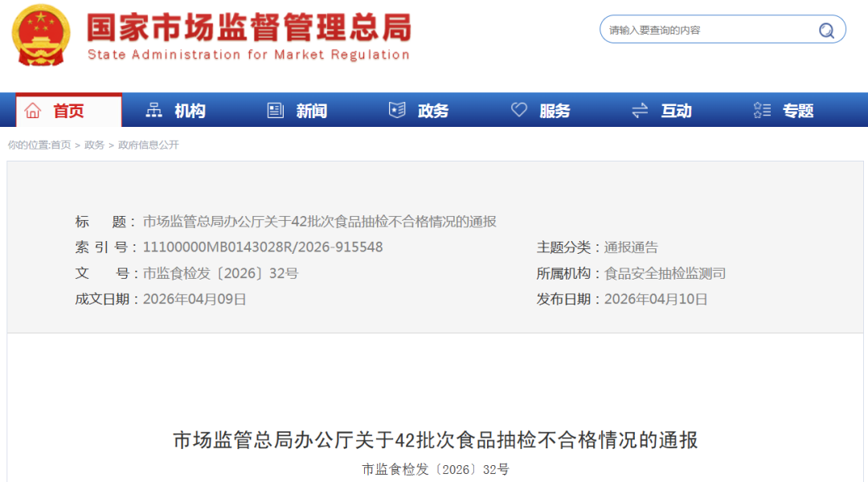Image resolution: width=868 pixels, height=482 pixels.
Task: Focus the 请输入要查询的内容 search box
Action: coord(707,31)
